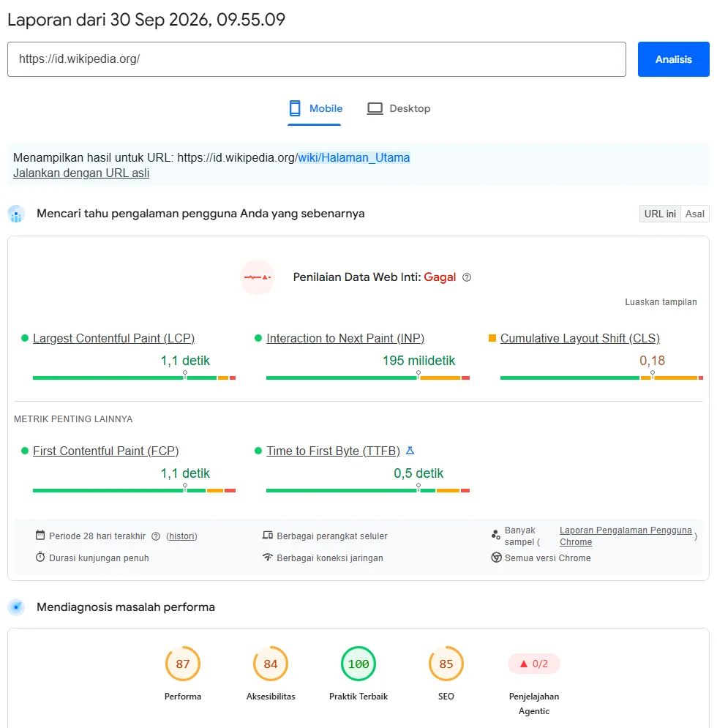Click the samples icon by Banyak sampel

tap(495, 535)
